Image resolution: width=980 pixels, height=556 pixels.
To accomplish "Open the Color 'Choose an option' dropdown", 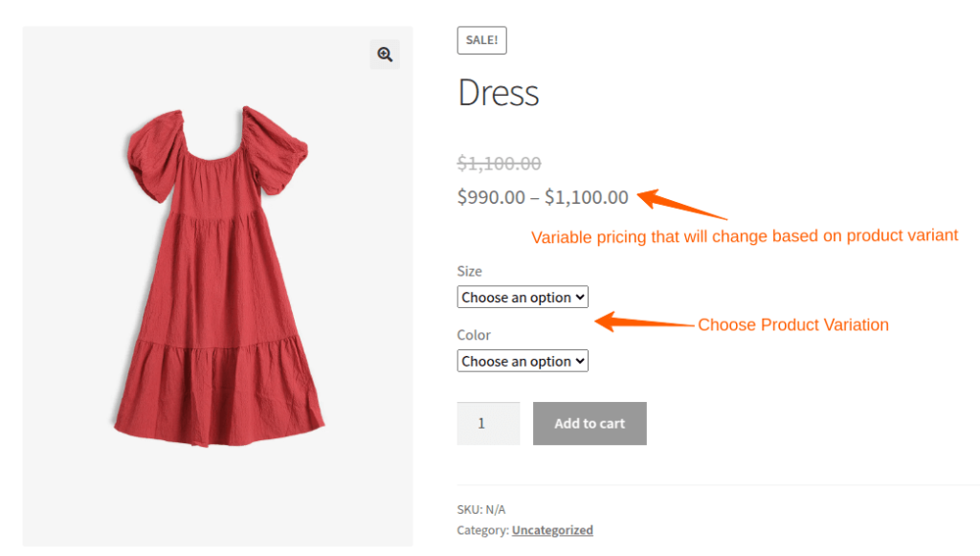I will (x=523, y=361).
